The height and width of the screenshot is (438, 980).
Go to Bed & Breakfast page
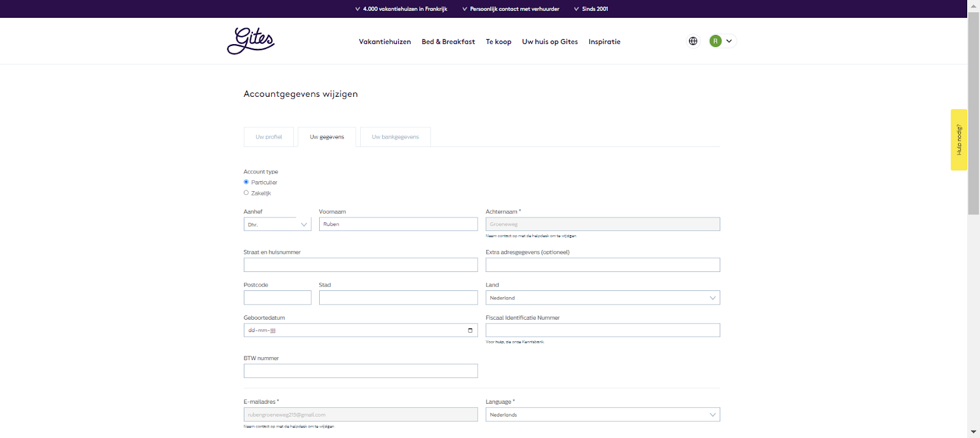(448, 42)
